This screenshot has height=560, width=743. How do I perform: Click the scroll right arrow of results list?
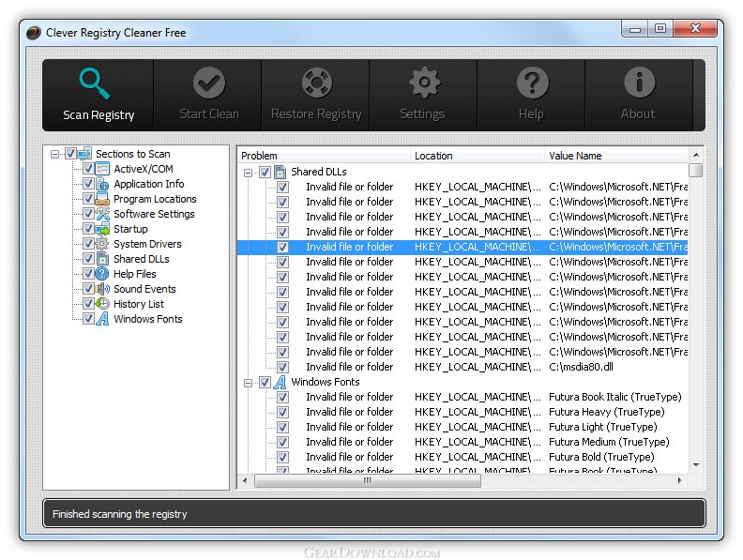680,481
